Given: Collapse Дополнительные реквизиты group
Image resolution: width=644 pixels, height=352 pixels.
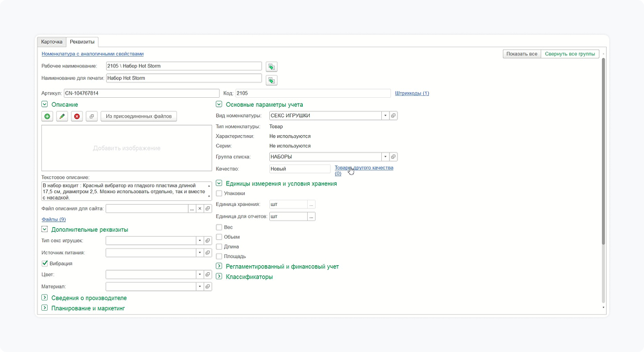Looking at the screenshot, I should point(44,229).
